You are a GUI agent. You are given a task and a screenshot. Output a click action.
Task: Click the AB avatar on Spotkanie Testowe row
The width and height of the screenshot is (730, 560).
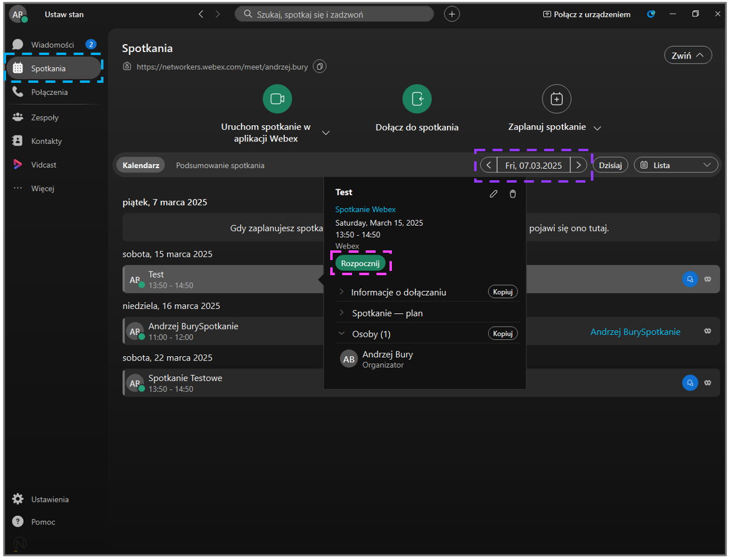click(135, 383)
